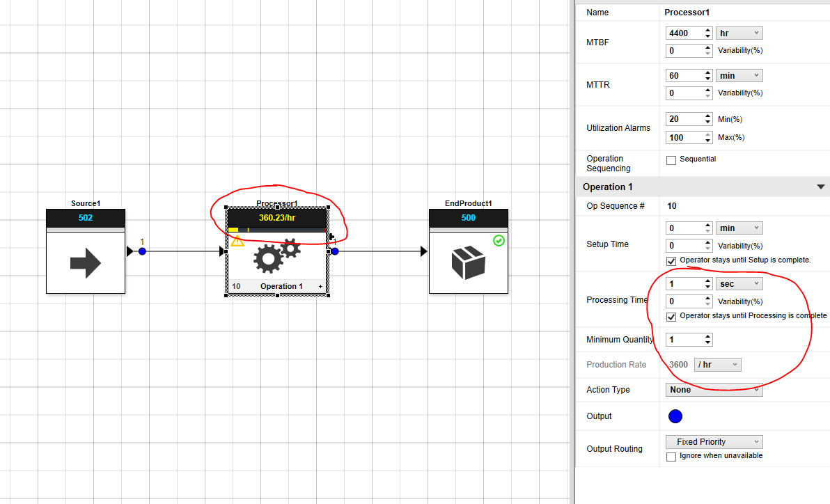Viewport: 830px width, 504px height.
Task: Enable the Sequential operation sequencing checkbox
Action: tap(671, 159)
